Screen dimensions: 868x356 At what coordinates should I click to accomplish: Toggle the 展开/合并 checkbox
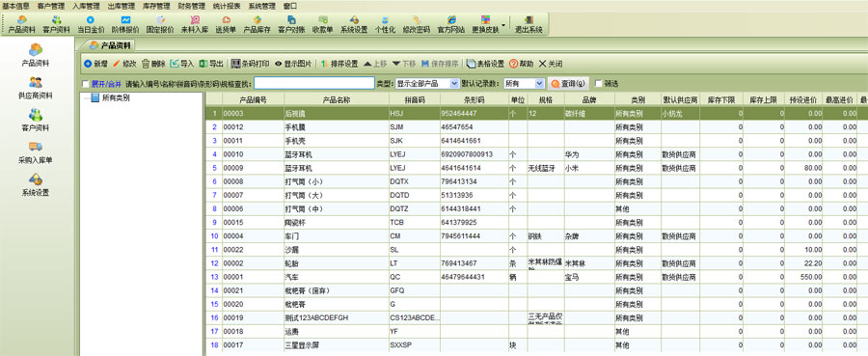tap(85, 84)
